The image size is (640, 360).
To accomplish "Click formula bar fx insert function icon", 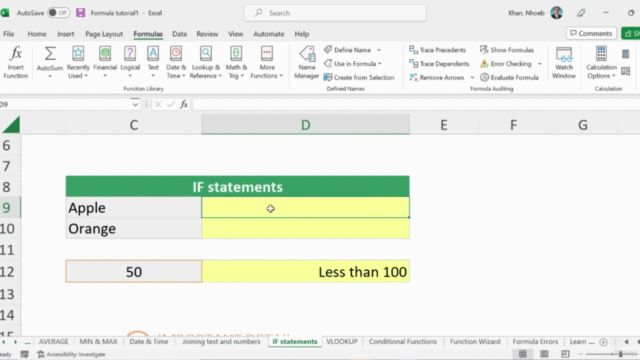I will (x=184, y=104).
